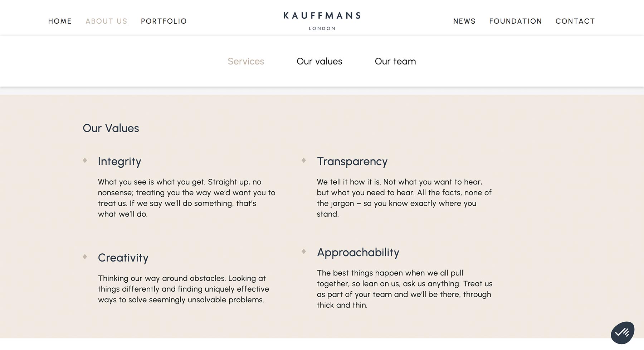Click the Integrity heading
The height and width of the screenshot is (350, 644).
coord(119,162)
